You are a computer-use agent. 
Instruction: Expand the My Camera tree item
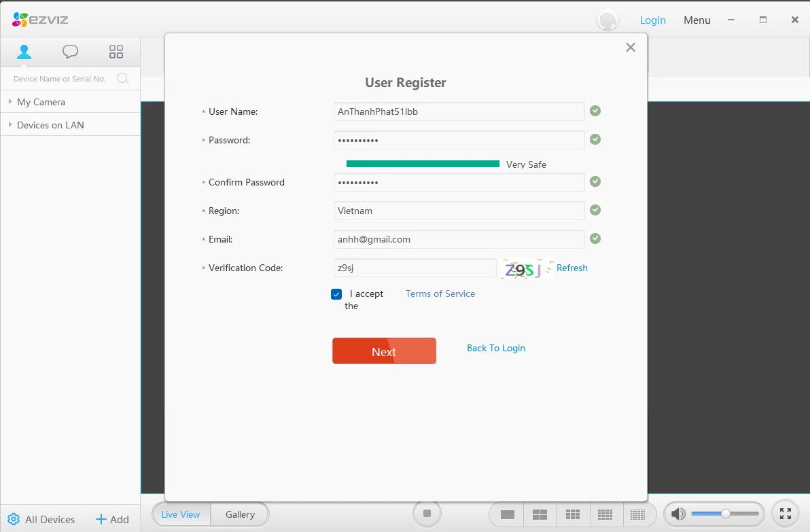click(x=11, y=102)
